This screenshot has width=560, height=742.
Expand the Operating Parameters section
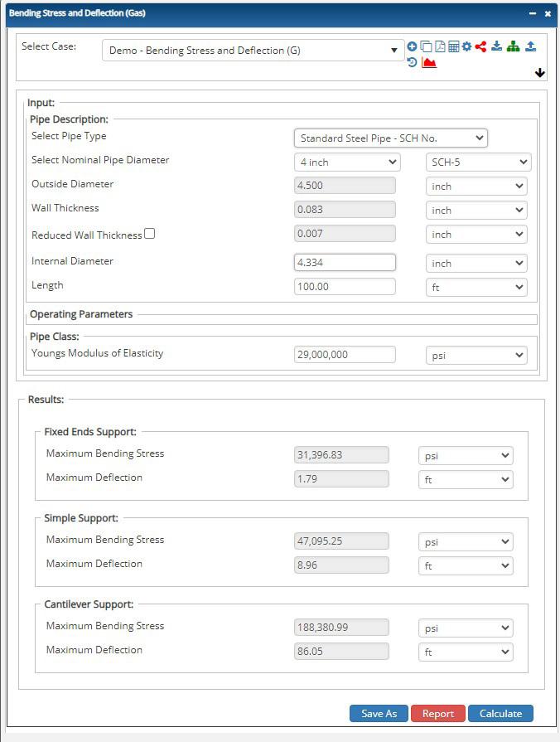(x=81, y=314)
